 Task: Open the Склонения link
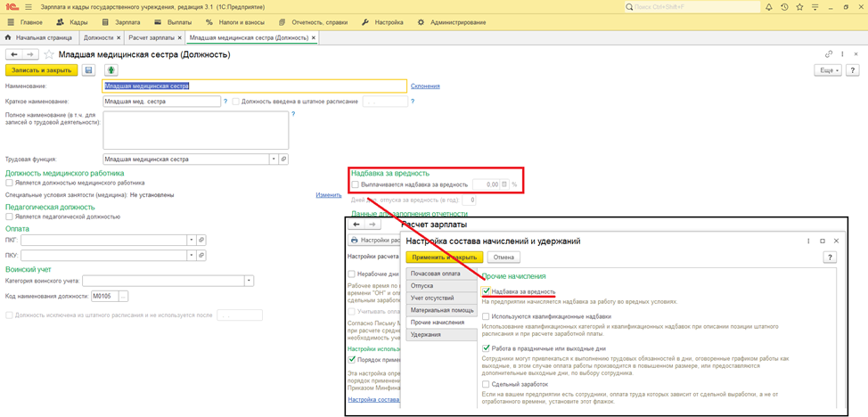pos(425,86)
